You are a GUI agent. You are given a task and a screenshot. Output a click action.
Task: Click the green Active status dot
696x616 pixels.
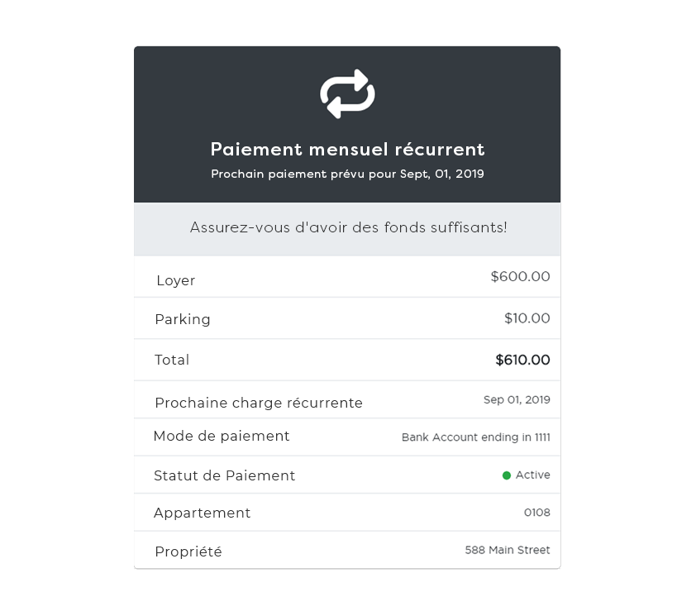507,475
